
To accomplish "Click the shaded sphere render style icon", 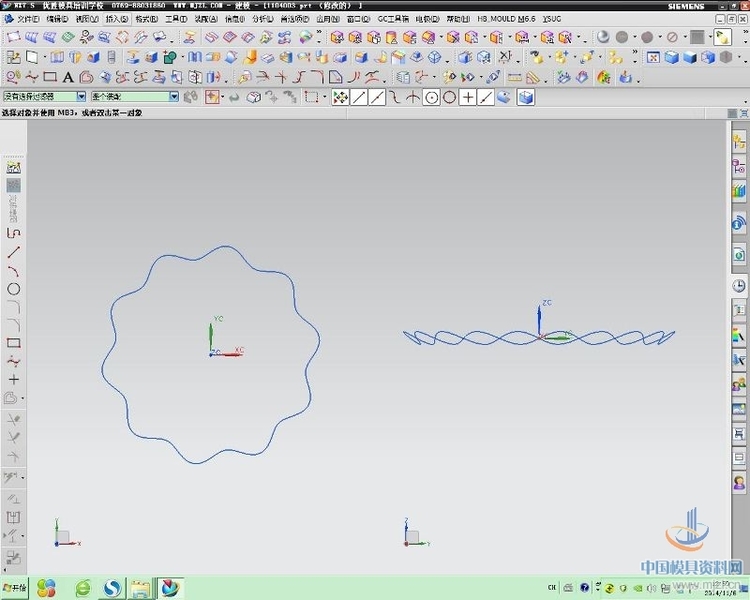I will click(603, 37).
